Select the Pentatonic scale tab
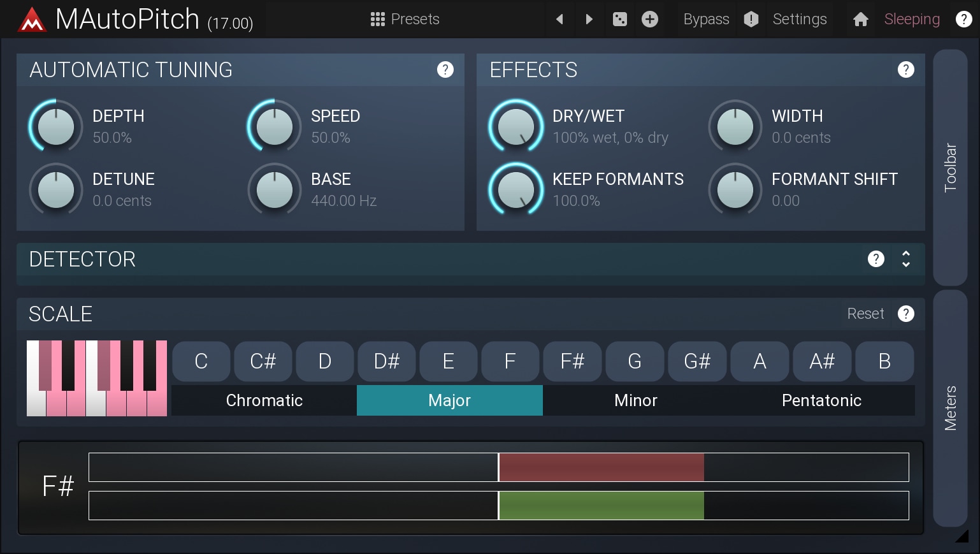The width and height of the screenshot is (980, 554). pyautogui.click(x=821, y=400)
